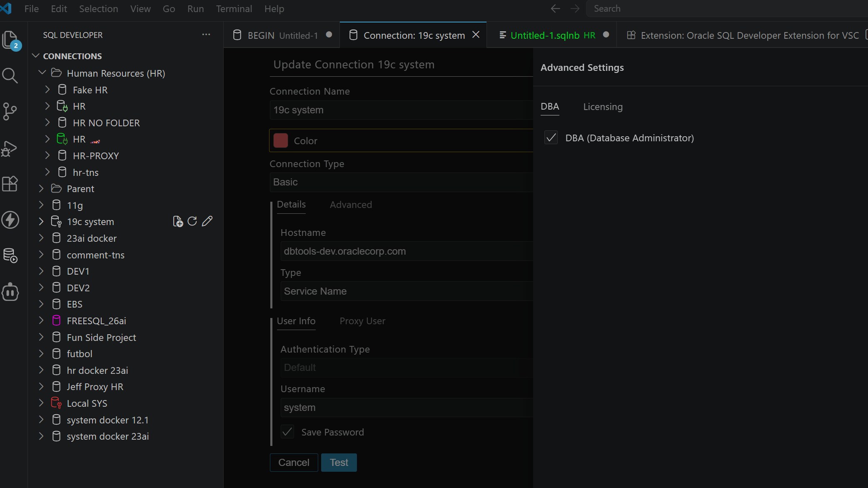This screenshot has width=868, height=488.
Task: Select the User Info tab
Action: pyautogui.click(x=296, y=321)
